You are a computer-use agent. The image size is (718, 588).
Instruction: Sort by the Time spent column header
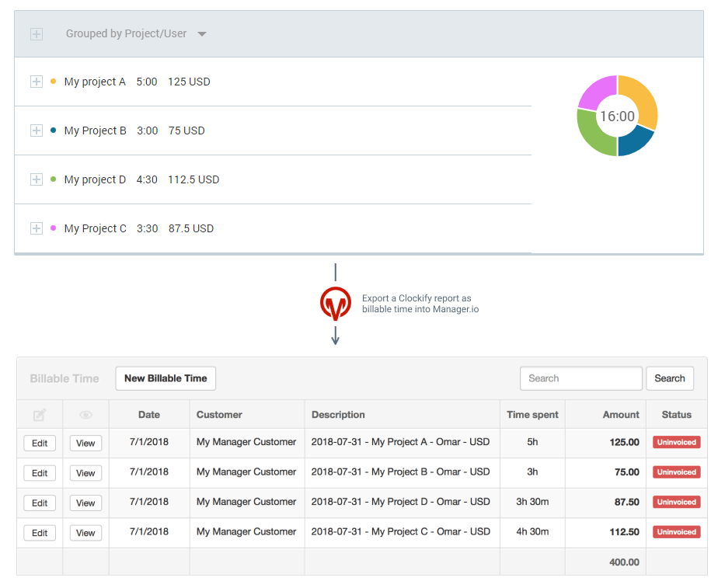click(x=532, y=415)
